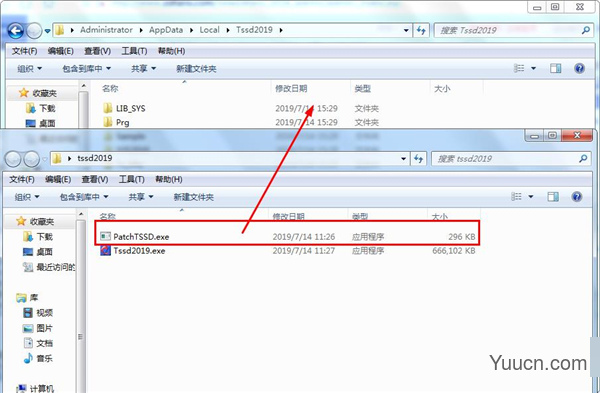Open the 图片 library

(38, 328)
